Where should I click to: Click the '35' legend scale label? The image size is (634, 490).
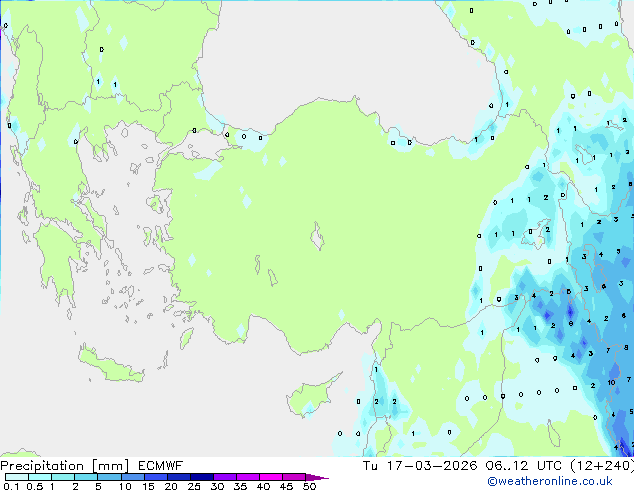240,486
